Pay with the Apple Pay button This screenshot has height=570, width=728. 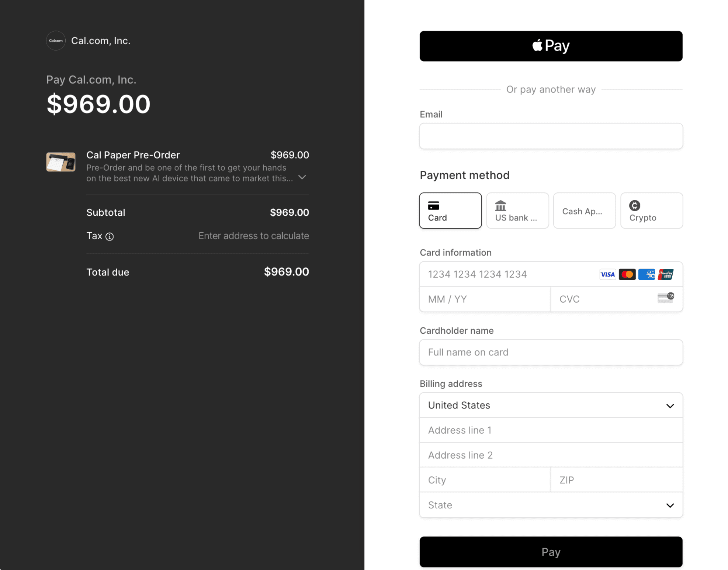[x=551, y=46]
